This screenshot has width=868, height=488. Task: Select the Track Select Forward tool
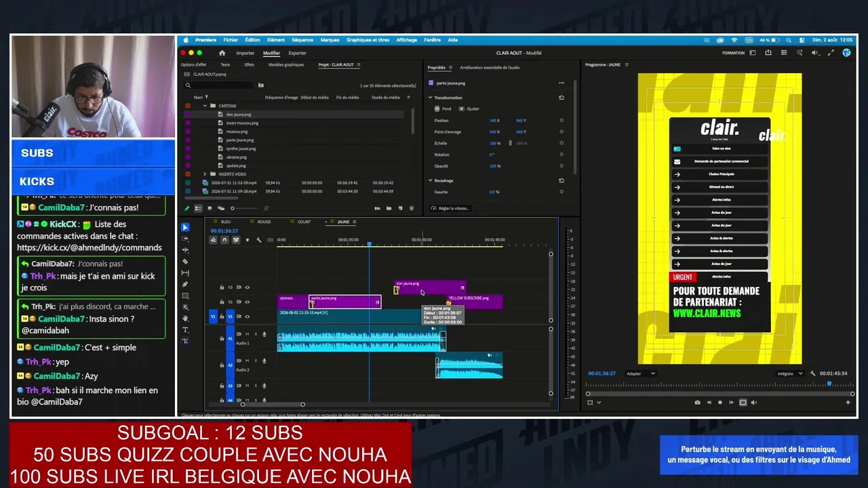pos(185,239)
